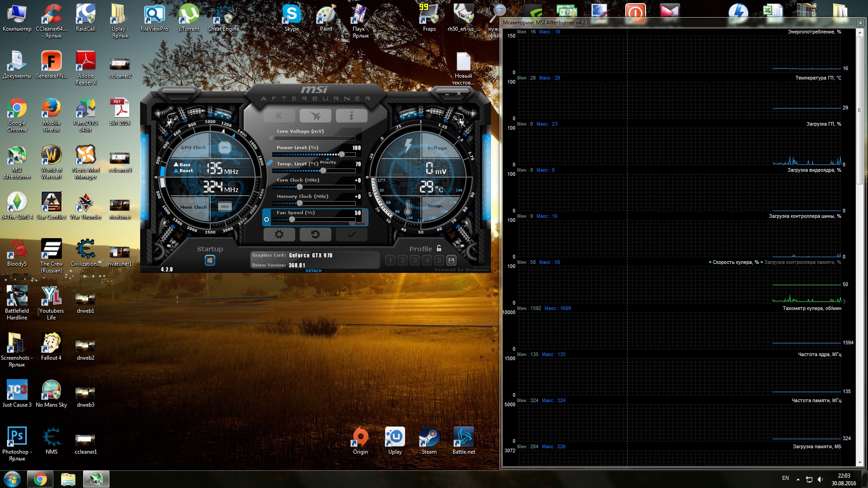Toggle the Profile lock icon
This screenshot has height=488, width=868.
point(439,248)
